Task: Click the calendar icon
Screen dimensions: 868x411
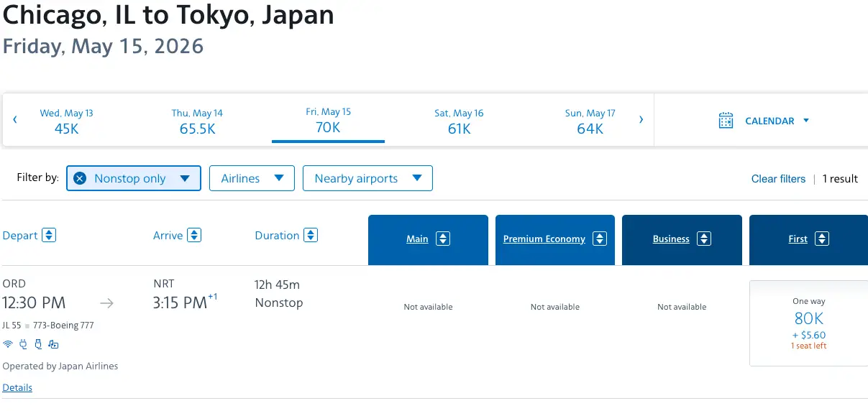Action: pos(726,121)
